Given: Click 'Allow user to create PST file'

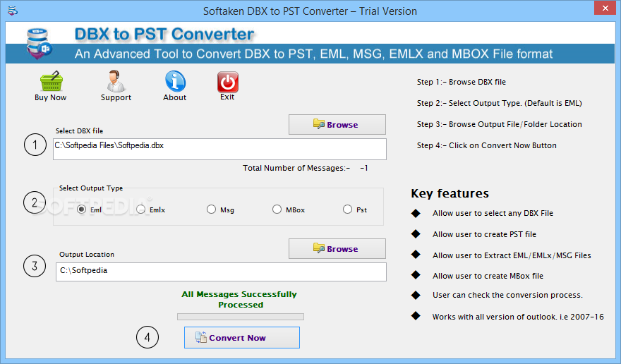Looking at the screenshot, I should [x=484, y=234].
